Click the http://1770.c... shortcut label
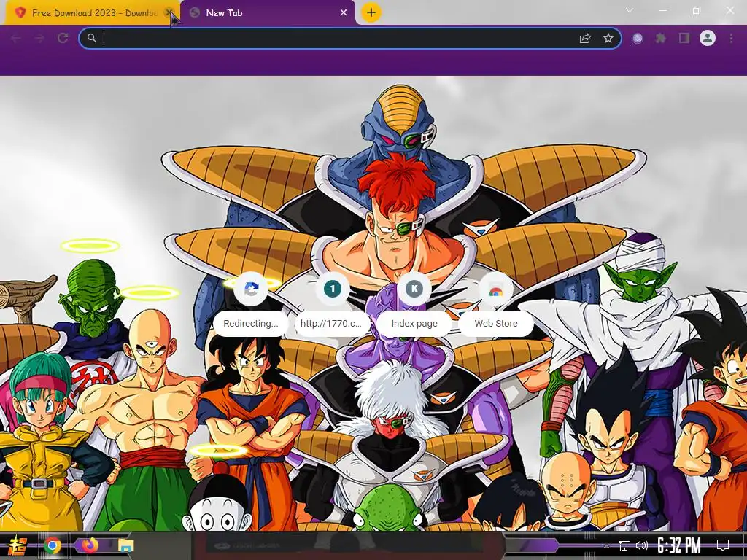This screenshot has width=747, height=560. tap(331, 323)
